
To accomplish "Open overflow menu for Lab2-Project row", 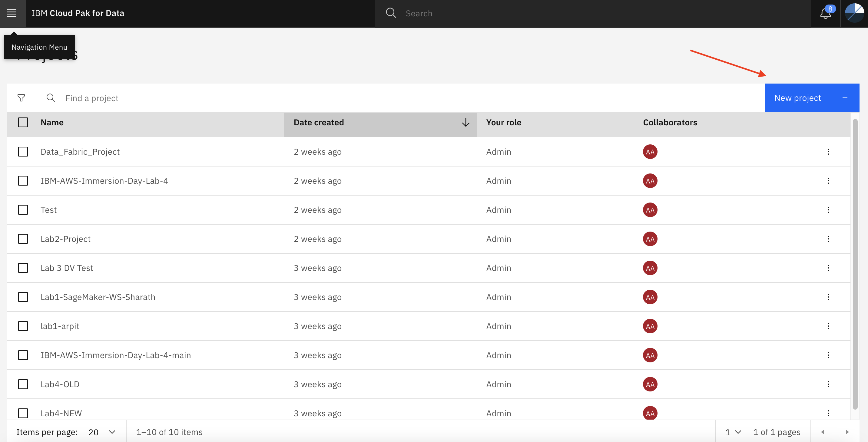I will 828,239.
